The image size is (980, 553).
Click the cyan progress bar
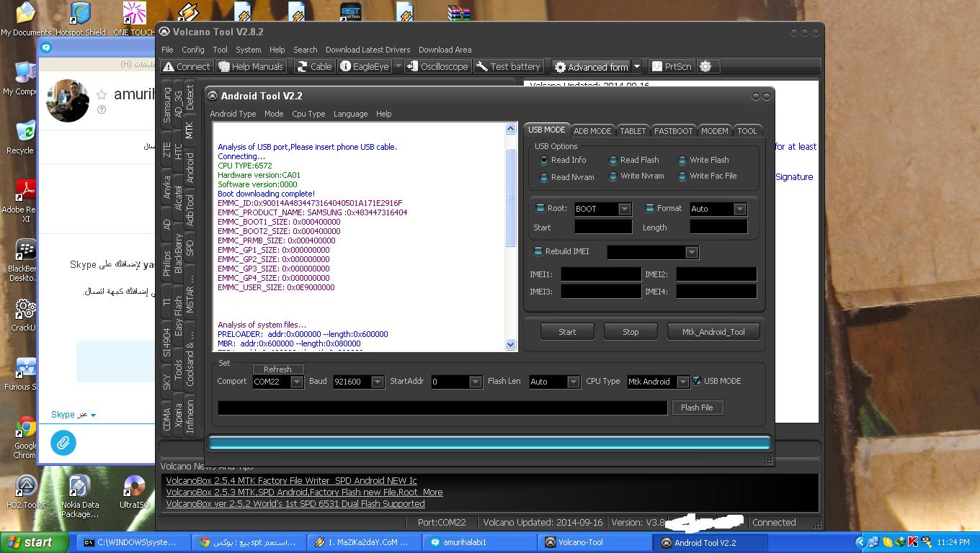489,443
